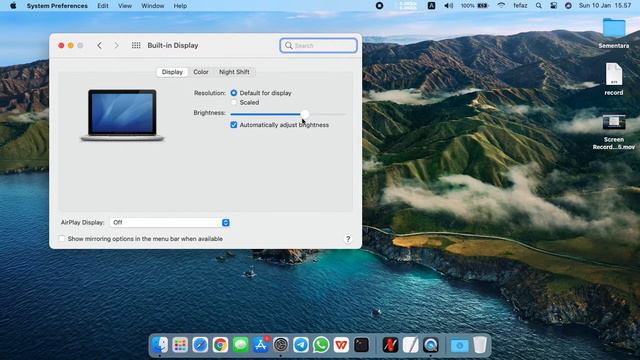Click the help question mark button
640x360 pixels.
point(348,239)
